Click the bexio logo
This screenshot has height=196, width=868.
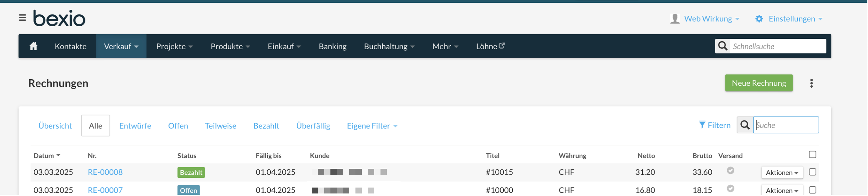point(59,18)
